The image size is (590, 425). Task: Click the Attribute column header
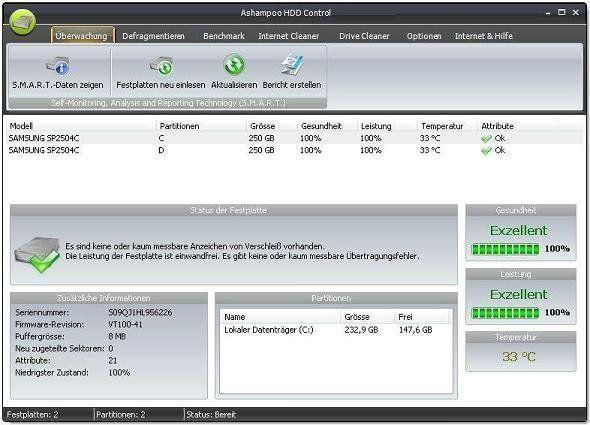pos(518,126)
